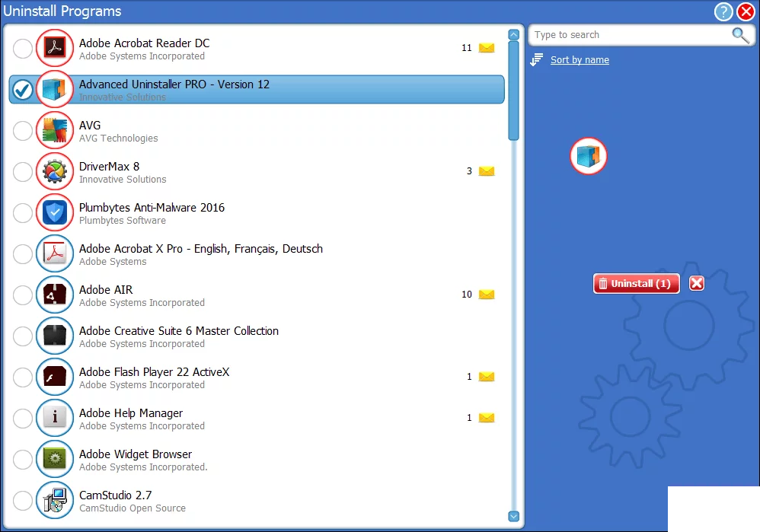This screenshot has height=532, width=760.
Task: Open reviews envelope for Adobe Acrobat Reader DC
Action: (487, 48)
